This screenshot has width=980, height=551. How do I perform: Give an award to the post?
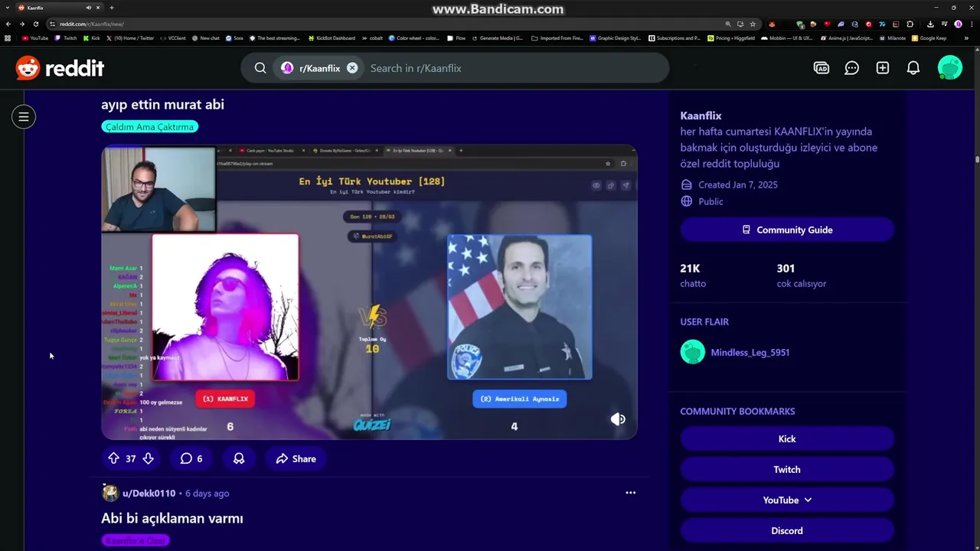(x=239, y=458)
